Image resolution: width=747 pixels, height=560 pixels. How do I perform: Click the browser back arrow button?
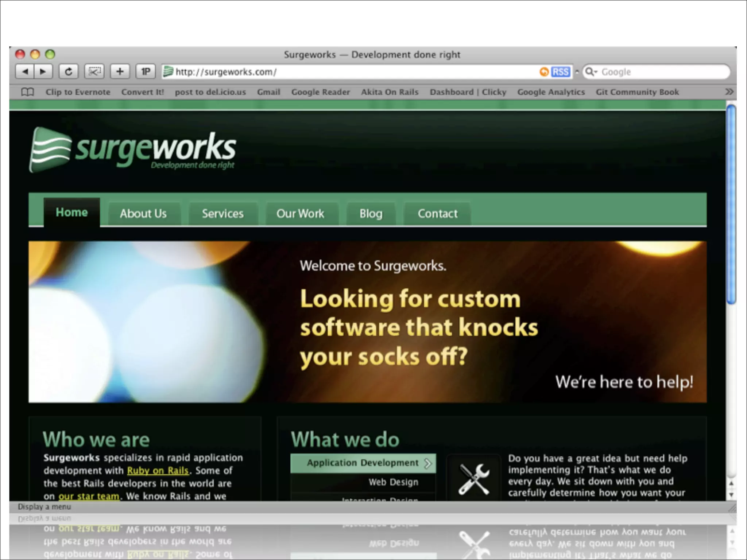click(x=25, y=71)
